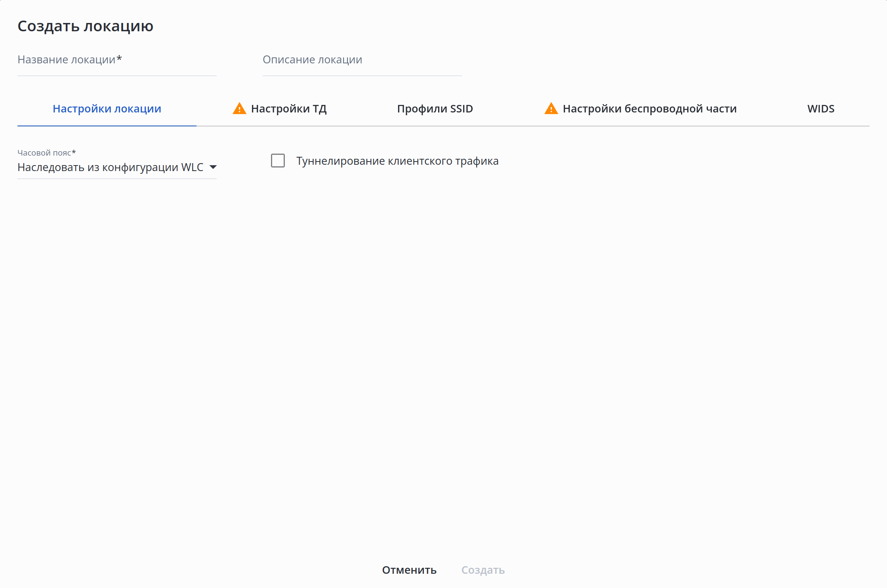
Task: Click underline below Название локации field
Action: pyautogui.click(x=116, y=76)
